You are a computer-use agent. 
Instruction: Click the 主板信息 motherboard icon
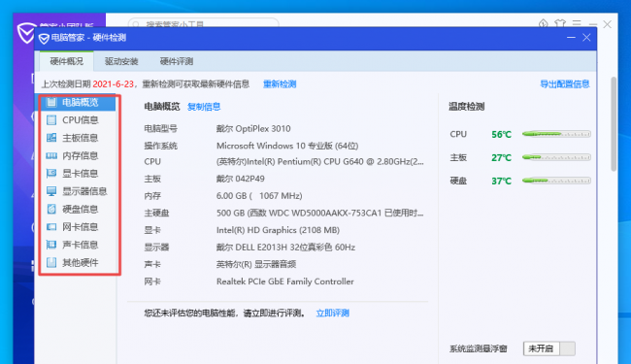coord(51,138)
